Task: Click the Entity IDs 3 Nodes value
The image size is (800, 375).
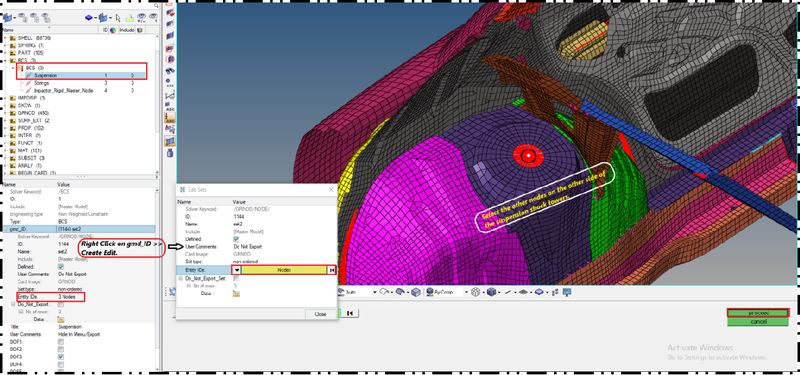Action: pos(68,296)
